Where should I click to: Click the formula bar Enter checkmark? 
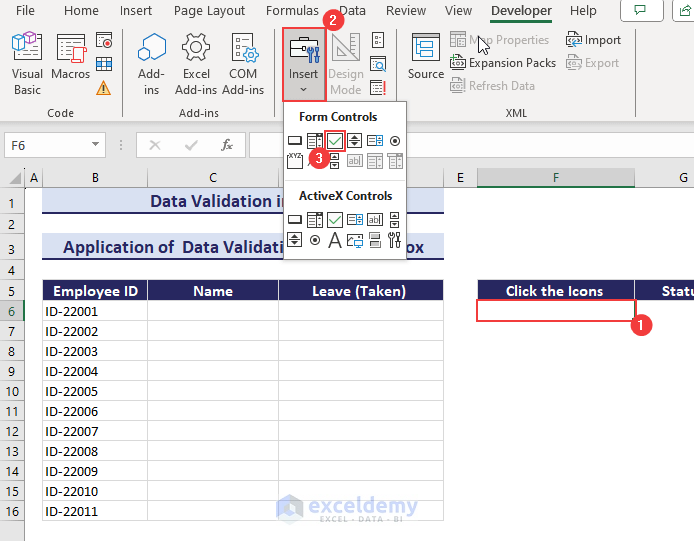click(191, 145)
